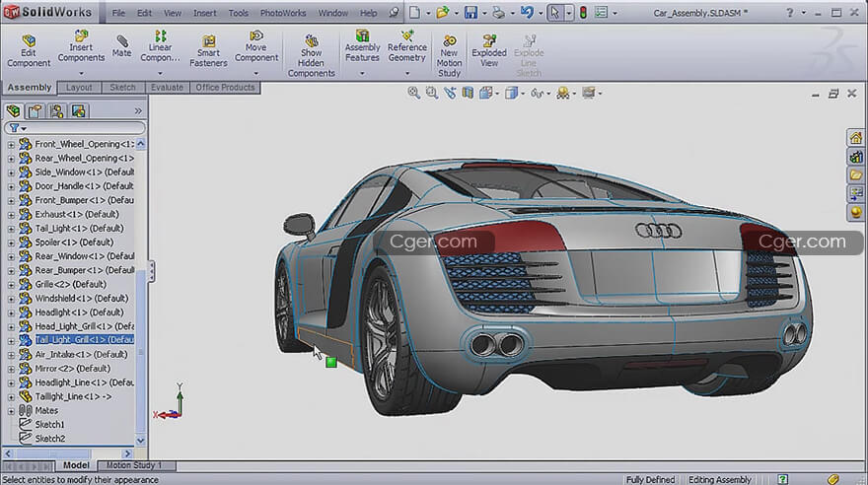Select Air_Intake<1> component
Viewport: 868px width, 485px height.
pyautogui.click(x=81, y=355)
